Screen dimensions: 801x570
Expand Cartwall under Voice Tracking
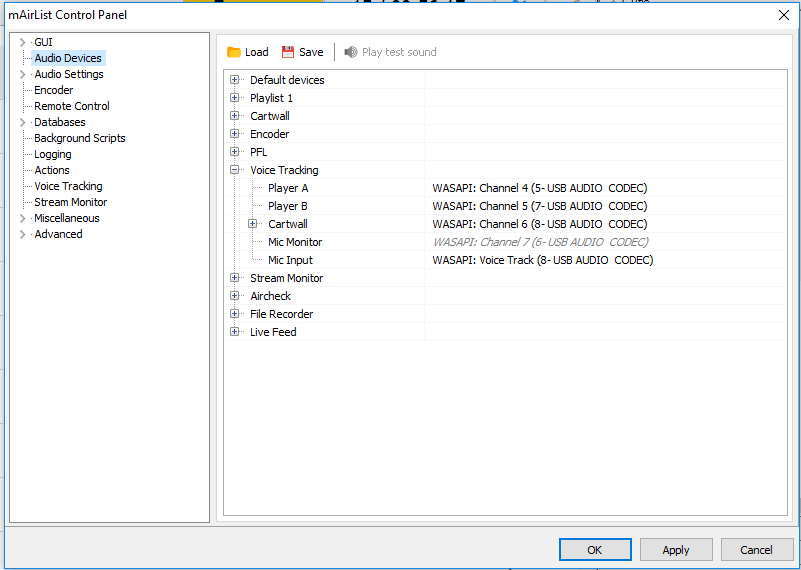tap(252, 224)
